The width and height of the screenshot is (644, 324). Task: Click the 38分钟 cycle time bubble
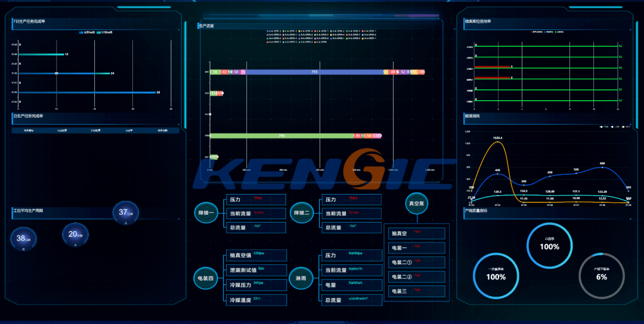23,239
